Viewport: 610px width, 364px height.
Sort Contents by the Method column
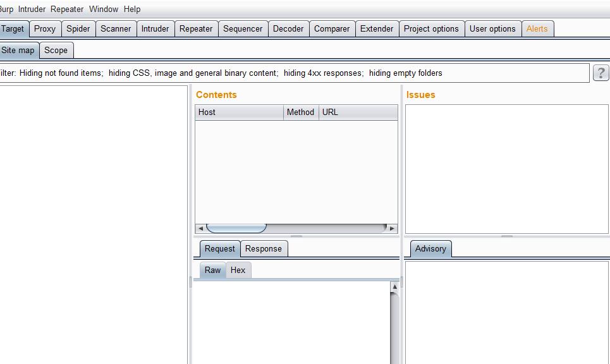pos(301,112)
